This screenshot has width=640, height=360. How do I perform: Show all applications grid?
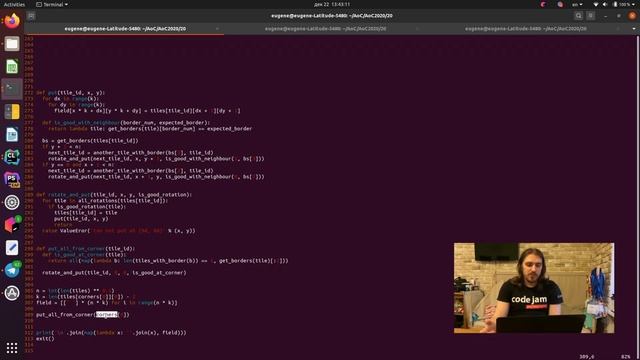coord(12,348)
